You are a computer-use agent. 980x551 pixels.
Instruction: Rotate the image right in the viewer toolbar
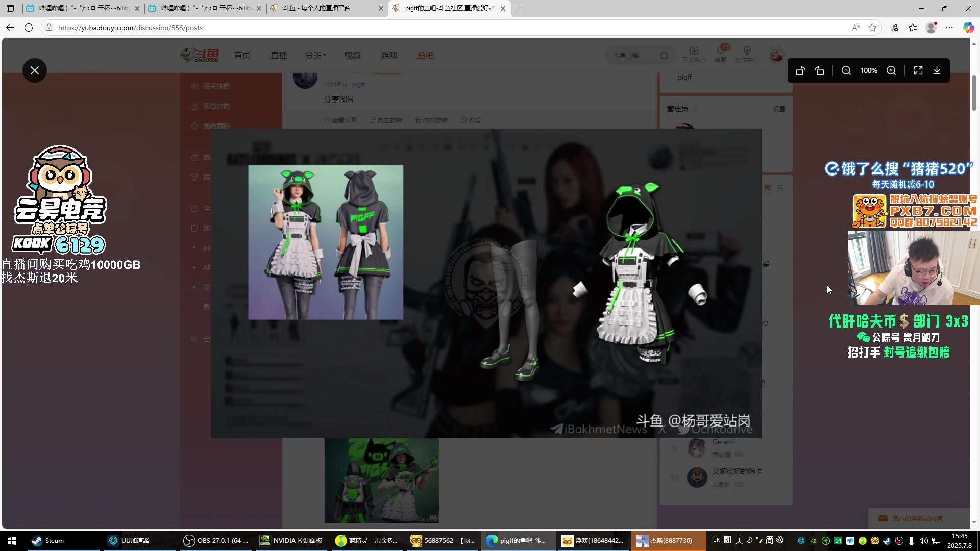pyautogui.click(x=820, y=70)
